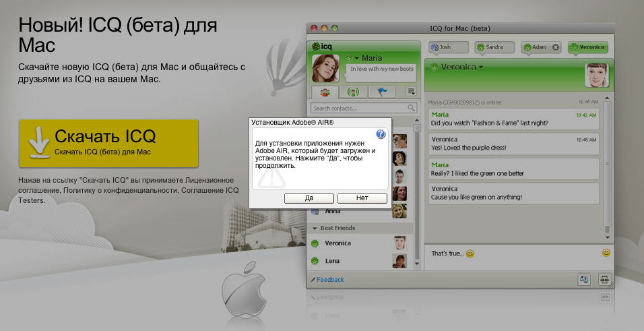Click the red close button of the ICQ window
This screenshot has height=331, width=644.
coord(314,28)
